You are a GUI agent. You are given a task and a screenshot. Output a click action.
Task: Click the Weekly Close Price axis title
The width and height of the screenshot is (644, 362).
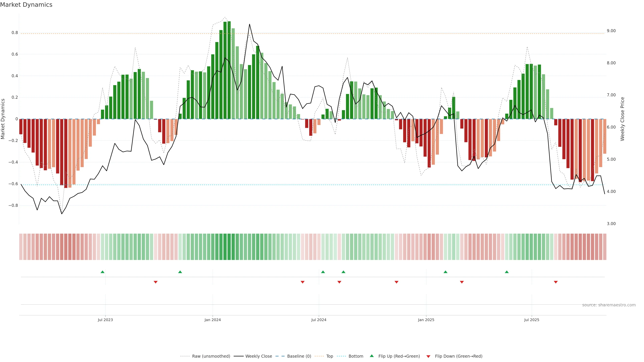tap(623, 119)
